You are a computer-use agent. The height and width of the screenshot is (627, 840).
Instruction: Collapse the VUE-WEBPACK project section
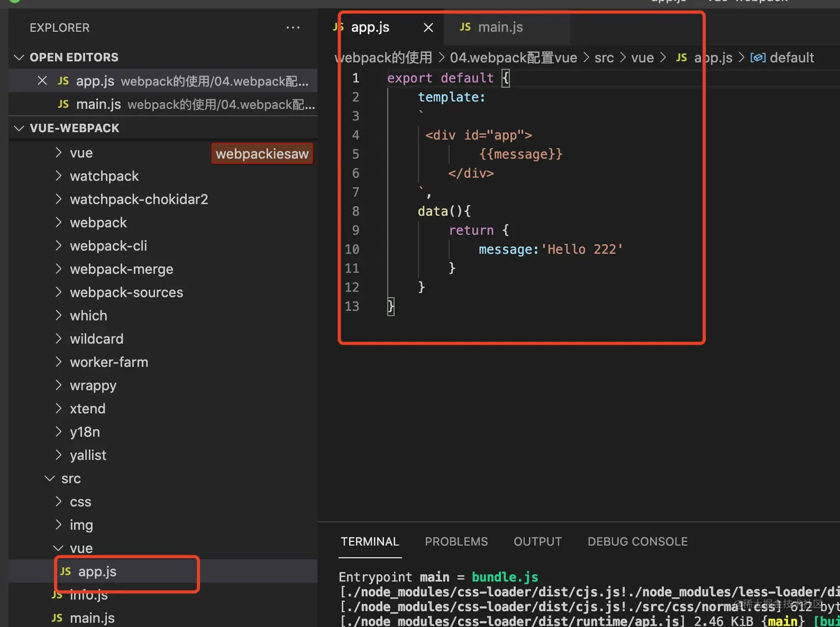pos(19,128)
